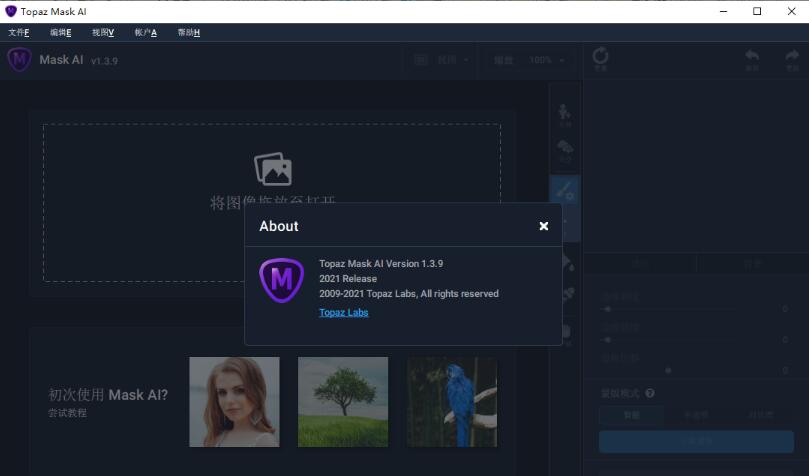Viewport: 809px width, 476px height.
Task: Open the blue parrot tutorial thumbnail
Action: click(452, 402)
